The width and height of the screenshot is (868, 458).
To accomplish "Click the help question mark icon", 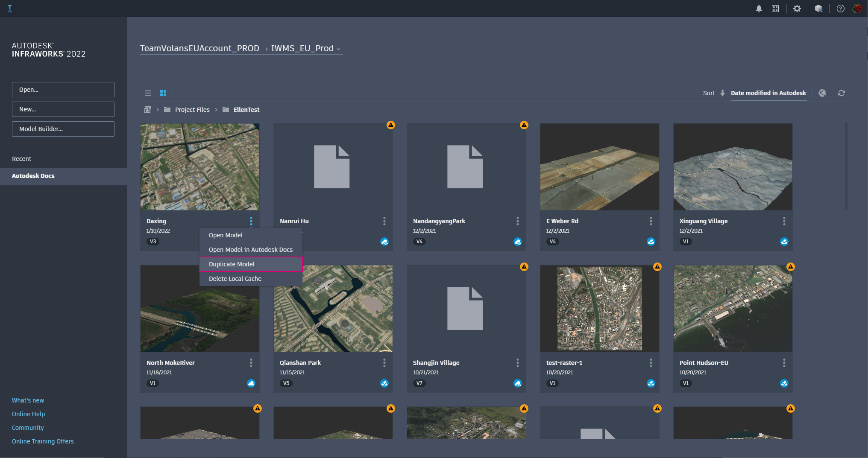I will click(840, 8).
